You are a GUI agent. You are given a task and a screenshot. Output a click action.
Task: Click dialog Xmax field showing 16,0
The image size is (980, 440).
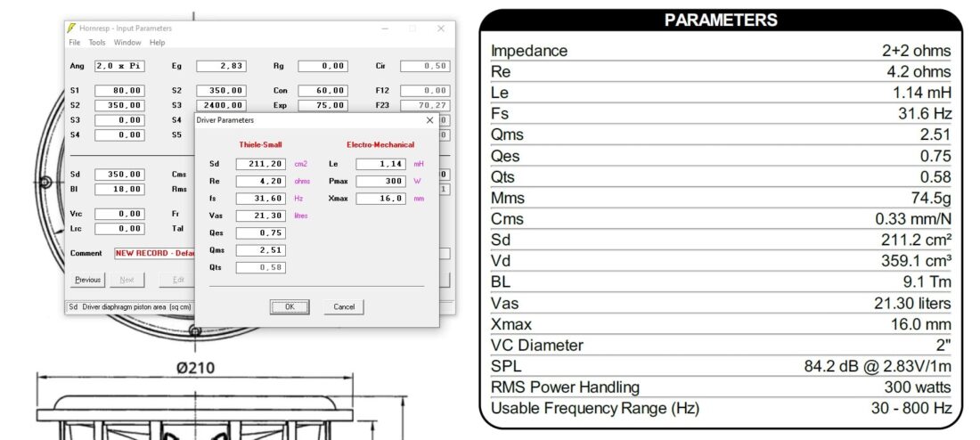point(380,198)
